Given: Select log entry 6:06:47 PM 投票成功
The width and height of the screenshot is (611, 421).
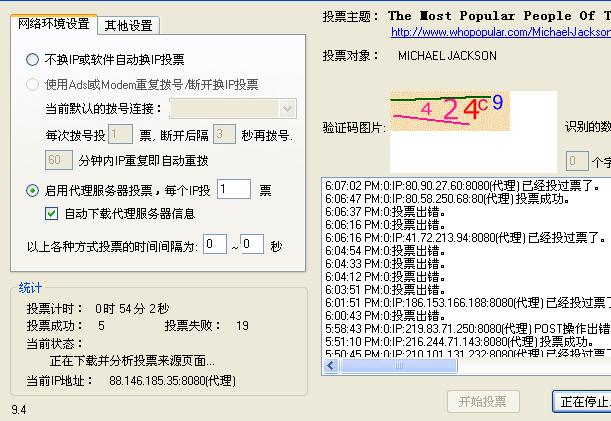Looking at the screenshot, I should pyautogui.click(x=448, y=199).
